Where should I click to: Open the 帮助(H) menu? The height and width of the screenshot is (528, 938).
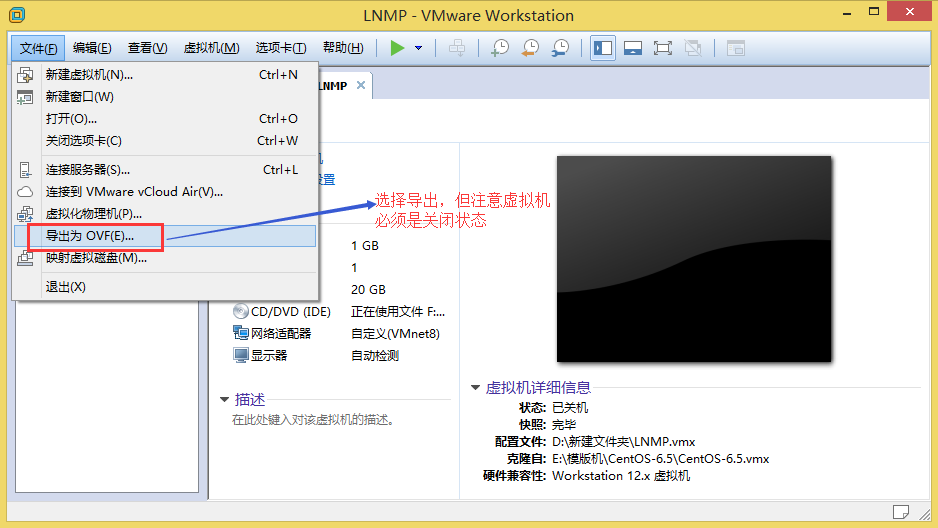point(343,48)
